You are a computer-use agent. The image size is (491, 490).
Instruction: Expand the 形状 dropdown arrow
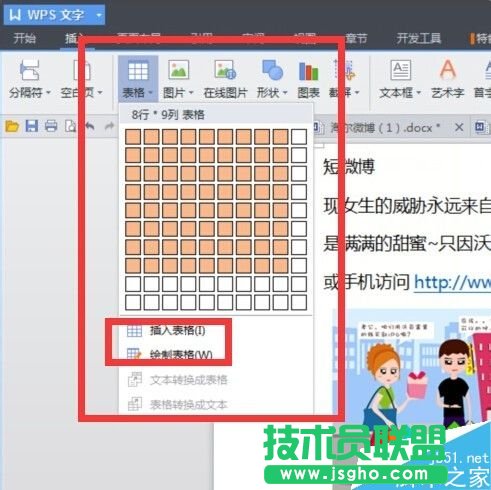285,92
